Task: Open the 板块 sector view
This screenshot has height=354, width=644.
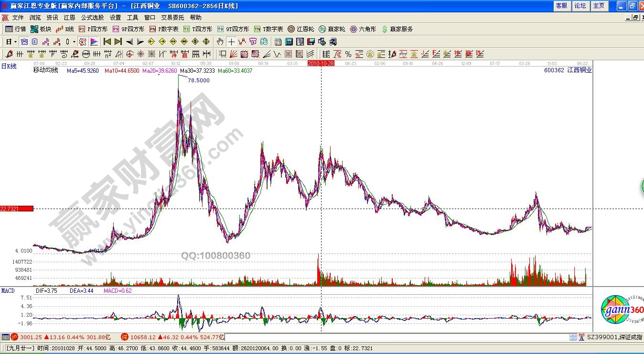Action: tap(41, 29)
